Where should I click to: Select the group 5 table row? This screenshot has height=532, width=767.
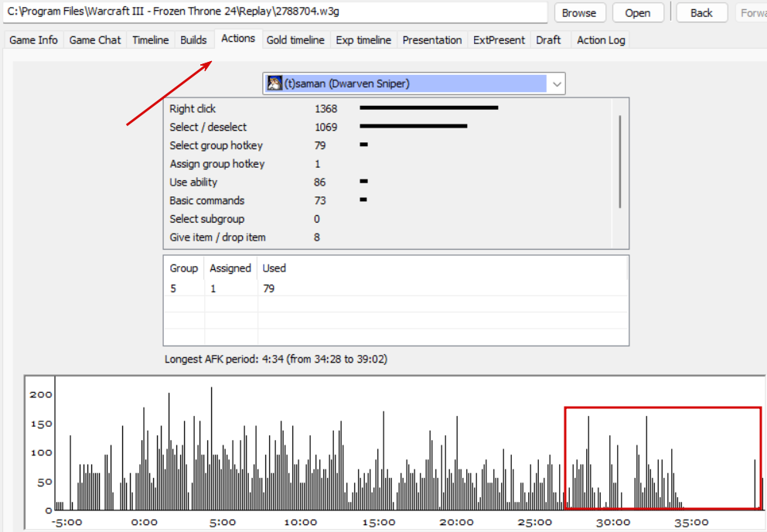(396, 288)
